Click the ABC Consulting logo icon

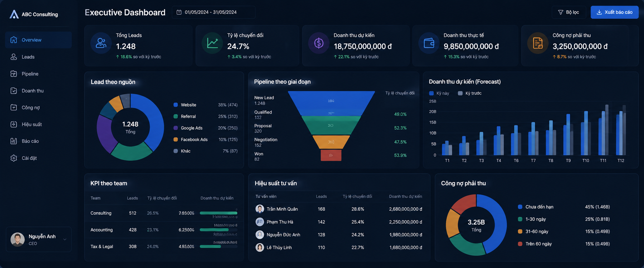[x=14, y=14]
